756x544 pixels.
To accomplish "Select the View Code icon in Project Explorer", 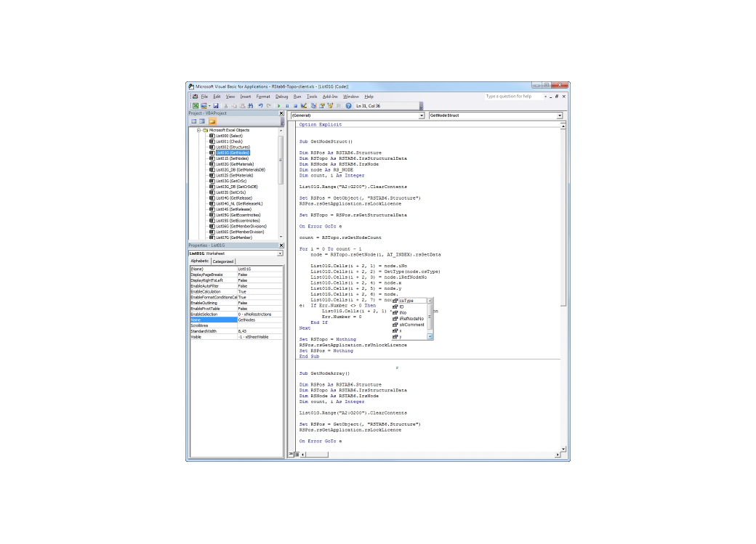I will point(193,121).
